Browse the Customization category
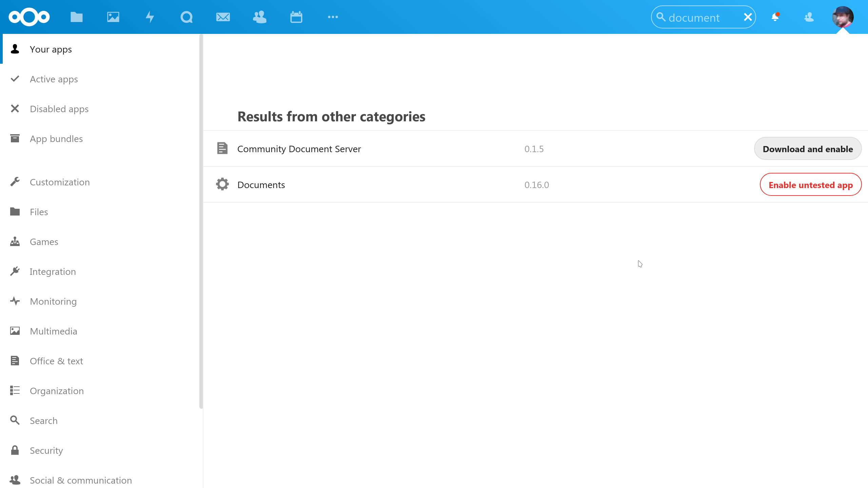The image size is (868, 488). pos(101,182)
